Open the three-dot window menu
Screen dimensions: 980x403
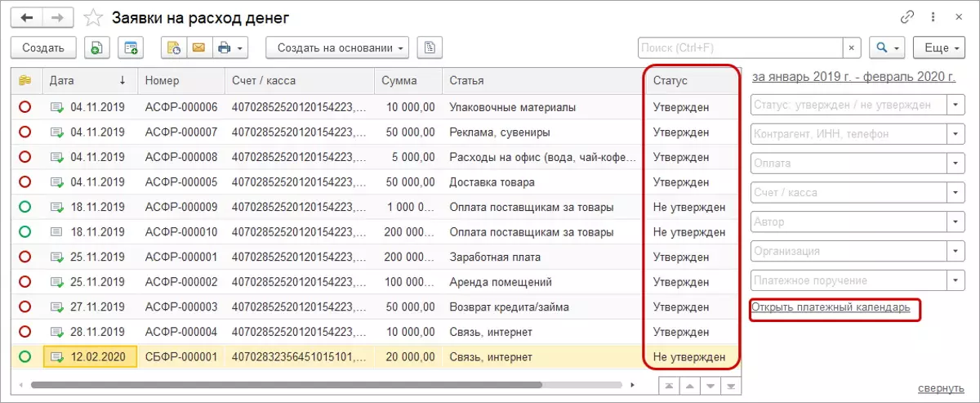pyautogui.click(x=933, y=17)
